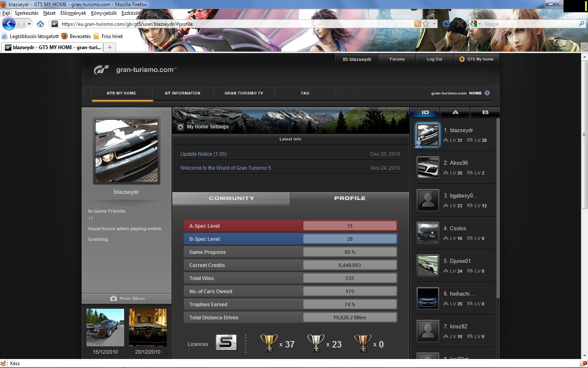Switch to the PROFILE tab
The image size is (588, 368).
pyautogui.click(x=350, y=198)
